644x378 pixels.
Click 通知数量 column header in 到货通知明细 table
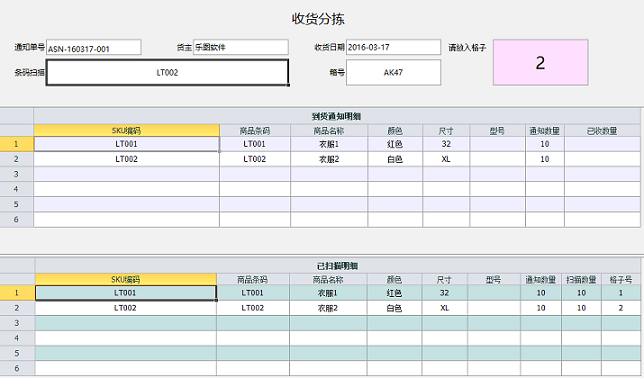point(545,131)
